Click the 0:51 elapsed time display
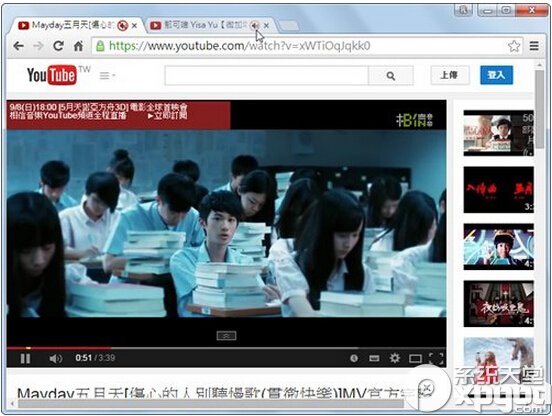 click(84, 358)
